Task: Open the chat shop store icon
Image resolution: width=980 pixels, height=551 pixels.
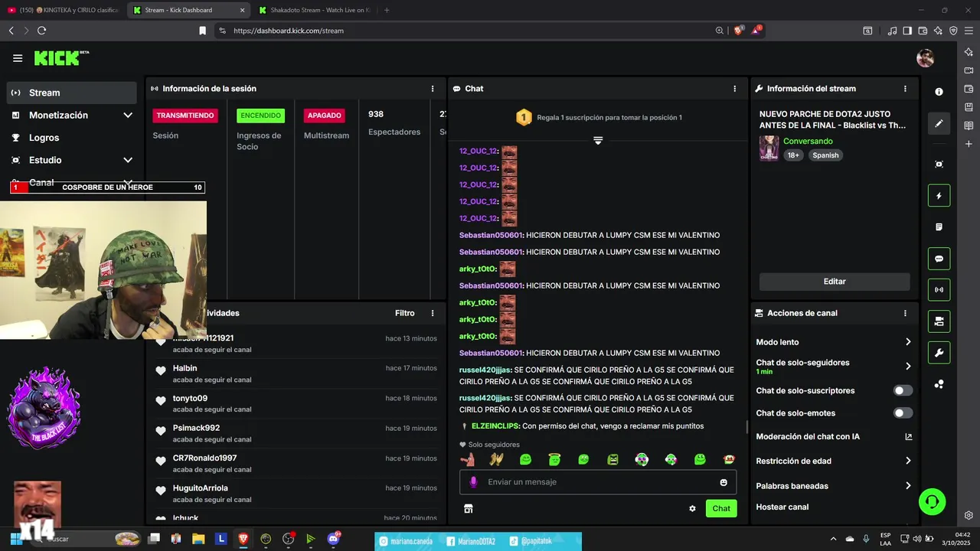Action: click(x=469, y=508)
